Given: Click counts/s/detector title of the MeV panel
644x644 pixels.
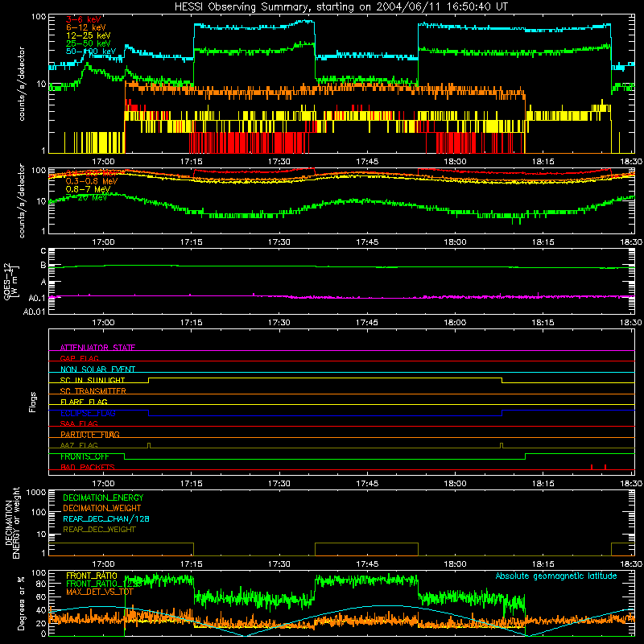Looking at the screenshot, I should [x=22, y=200].
